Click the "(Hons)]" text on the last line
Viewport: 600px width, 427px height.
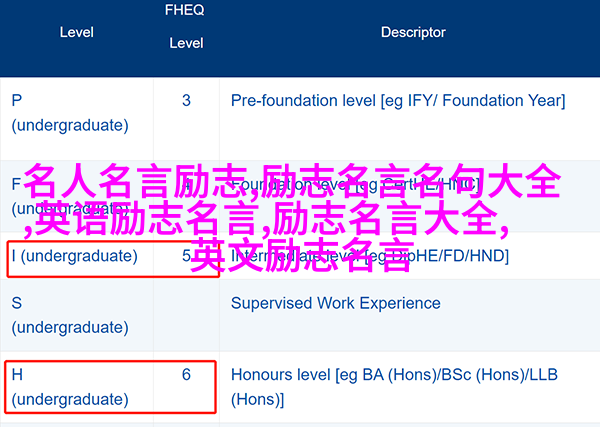click(x=258, y=399)
